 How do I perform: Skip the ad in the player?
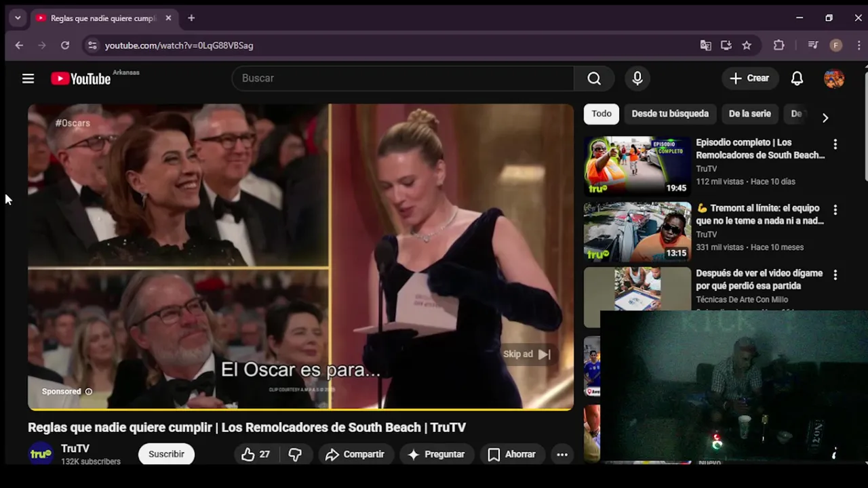(x=527, y=354)
